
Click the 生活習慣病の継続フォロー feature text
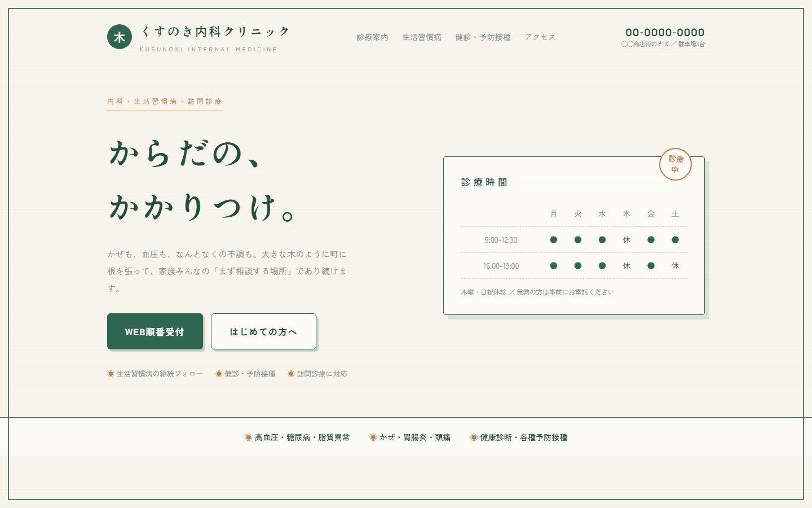[160, 374]
